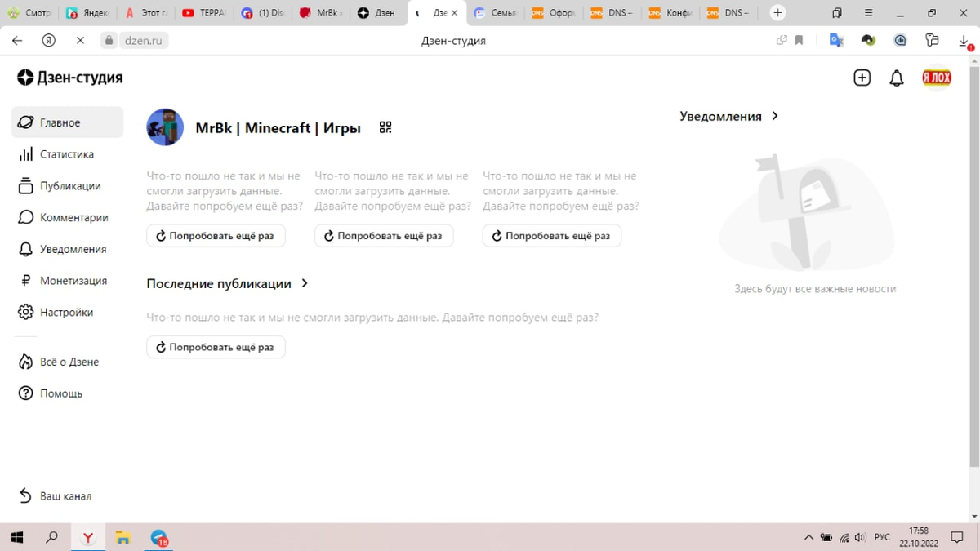The height and width of the screenshot is (551, 980).
Task: Close the active Дзе tab
Action: [x=455, y=13]
